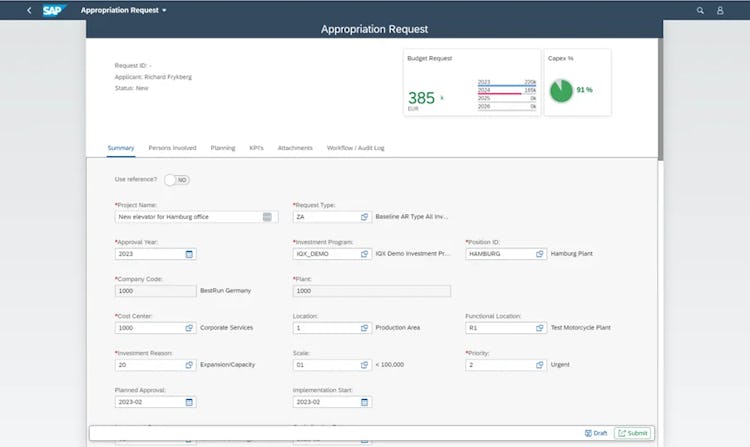Screen dimensions: 750x447
Task: Go back using the header arrow
Action: (29, 10)
